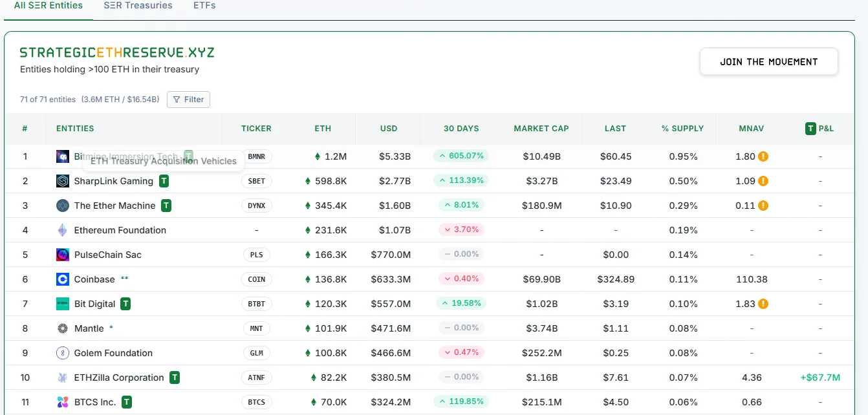Sort by the 30 DAYS column header
The width and height of the screenshot is (868, 415).
pos(461,129)
